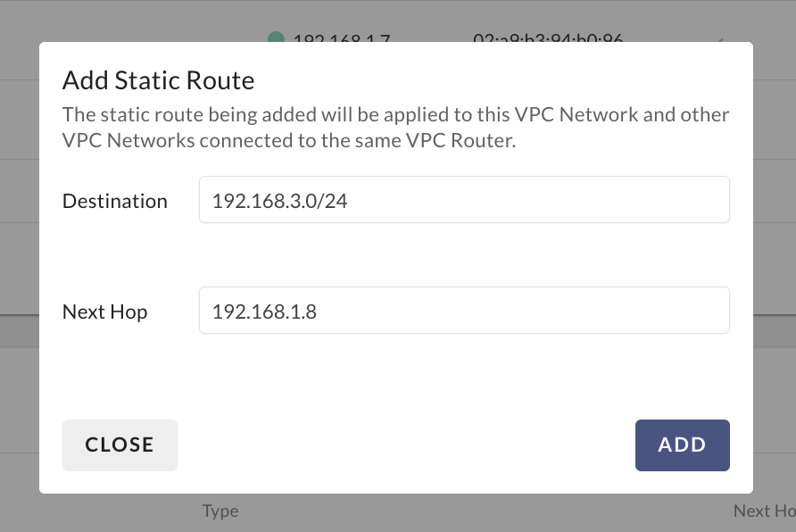Click the Next Hop field label
The height and width of the screenshot is (532, 796).
click(104, 312)
